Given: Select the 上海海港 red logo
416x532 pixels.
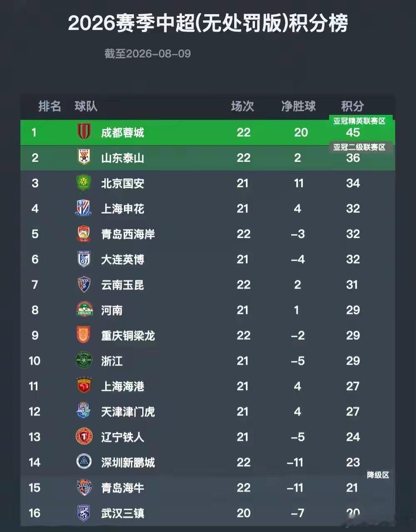Looking at the screenshot, I should point(84,386).
